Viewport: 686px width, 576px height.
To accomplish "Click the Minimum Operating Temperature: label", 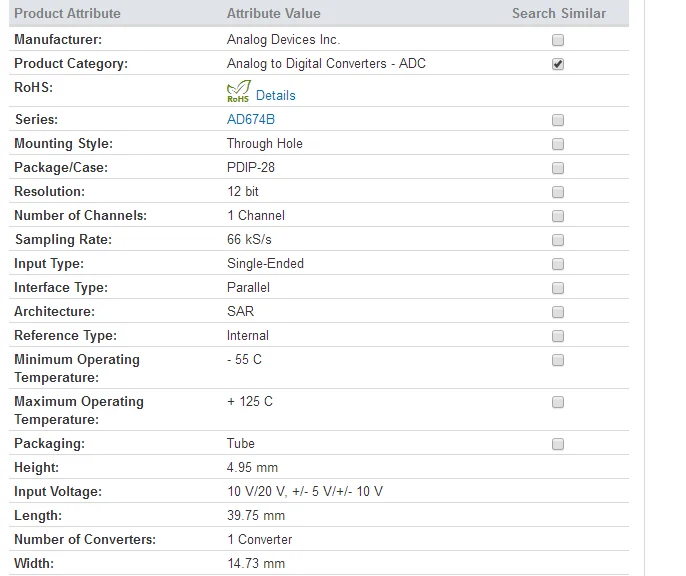I will click(77, 368).
